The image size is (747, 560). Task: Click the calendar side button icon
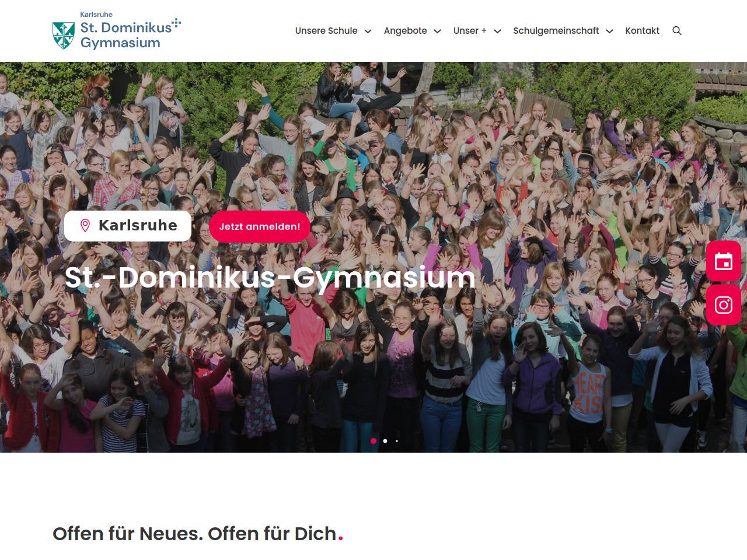pos(724,261)
